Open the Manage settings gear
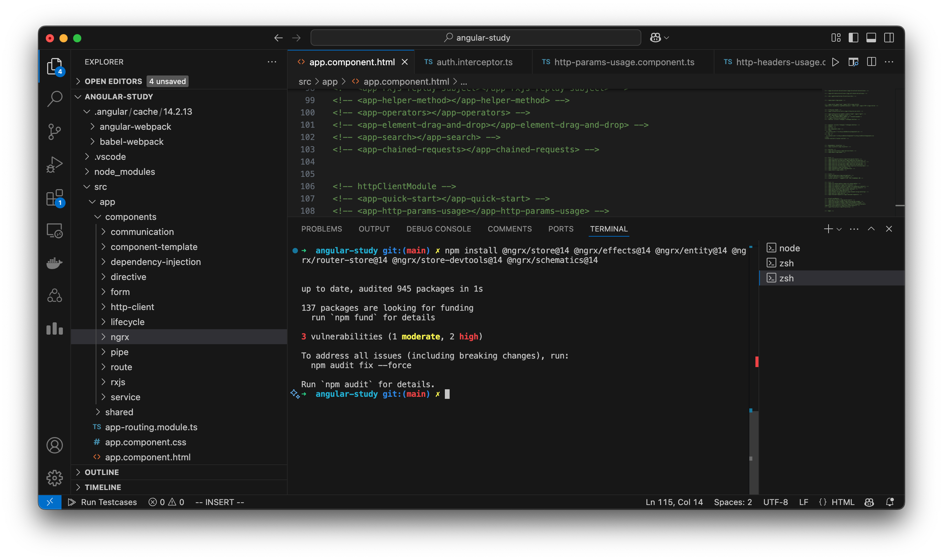Screen dimensions: 943x560 click(x=54, y=478)
